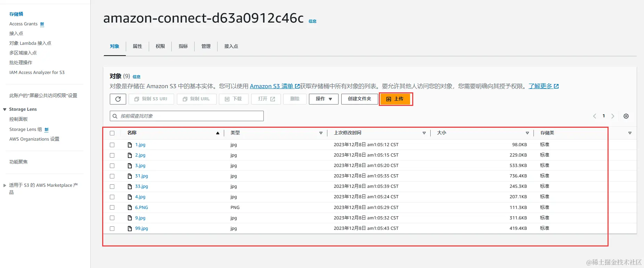This screenshot has height=268, width=644.
Task: Click the orange 上传 upload button
Action: pyautogui.click(x=396, y=99)
